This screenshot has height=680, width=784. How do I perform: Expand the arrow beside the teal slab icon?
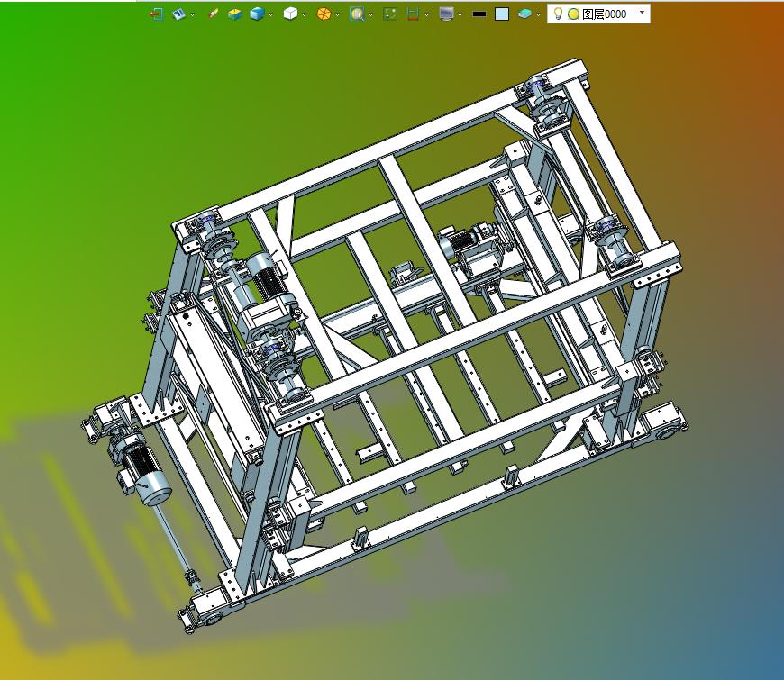(539, 14)
